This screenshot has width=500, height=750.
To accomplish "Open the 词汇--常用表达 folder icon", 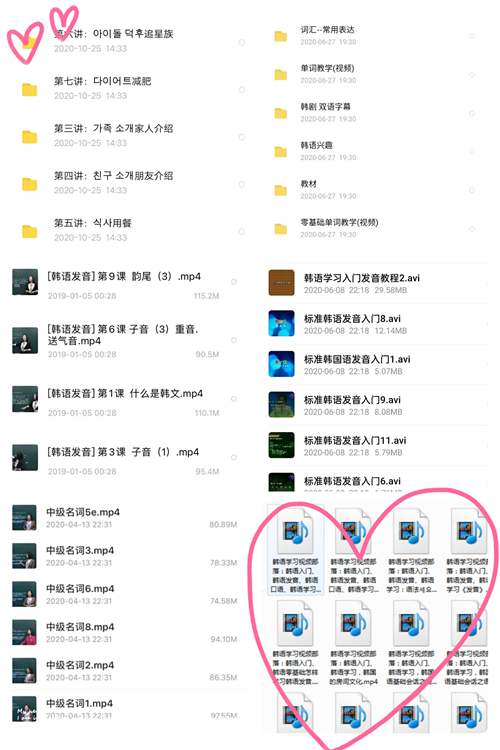I will (280, 36).
